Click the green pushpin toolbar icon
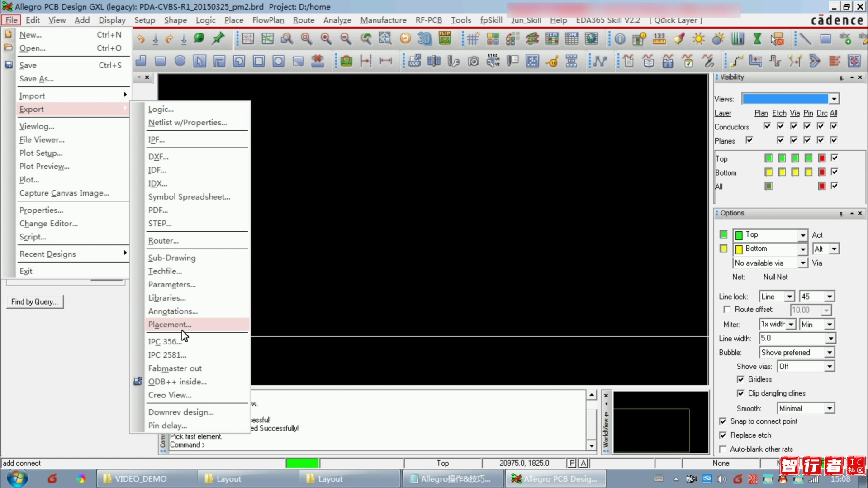This screenshot has width=868, height=488. [x=218, y=39]
